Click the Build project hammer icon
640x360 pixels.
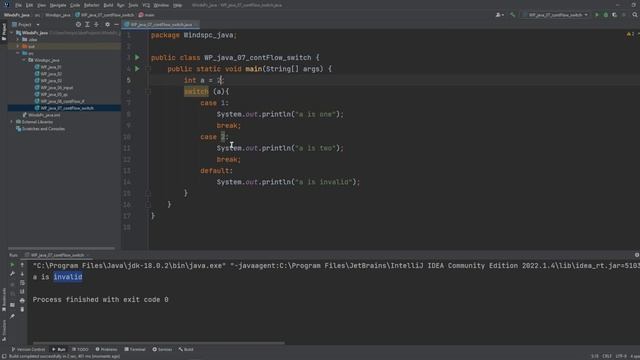click(x=513, y=15)
